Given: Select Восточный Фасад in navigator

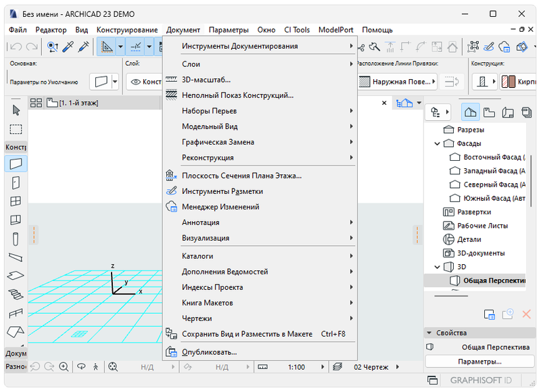Looking at the screenshot, I should point(487,157).
